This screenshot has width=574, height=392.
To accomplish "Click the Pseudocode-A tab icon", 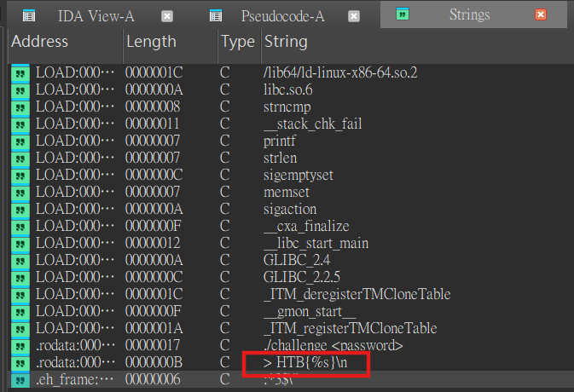I will pyautogui.click(x=216, y=16).
